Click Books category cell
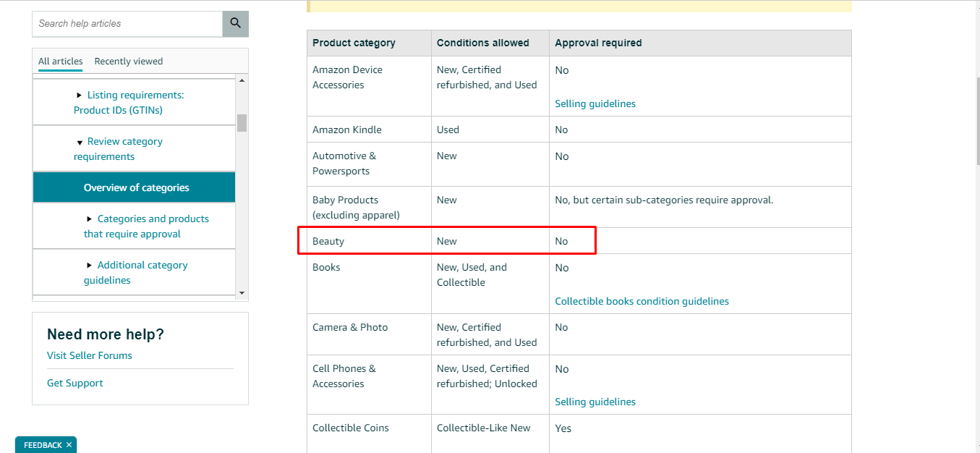Viewport: 980px width, 453px height. tap(369, 284)
